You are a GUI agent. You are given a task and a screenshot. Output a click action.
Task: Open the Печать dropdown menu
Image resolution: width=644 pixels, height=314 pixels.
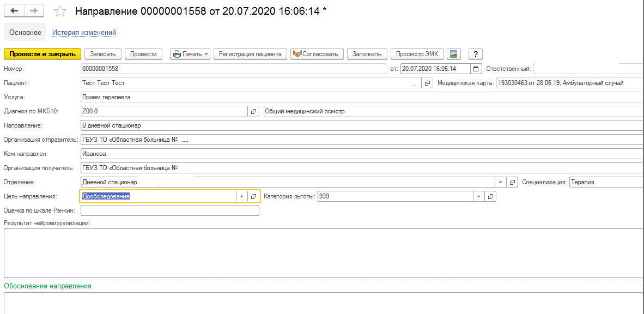point(190,54)
